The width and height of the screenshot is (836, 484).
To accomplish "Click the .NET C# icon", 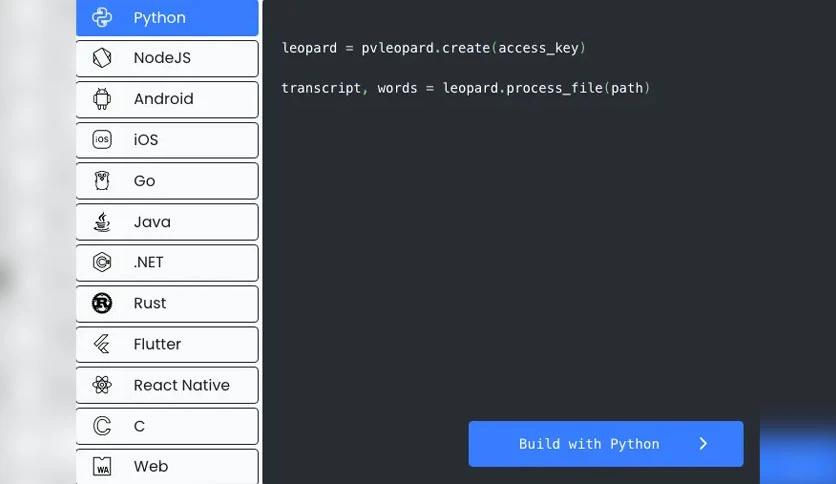I will click(x=102, y=262).
